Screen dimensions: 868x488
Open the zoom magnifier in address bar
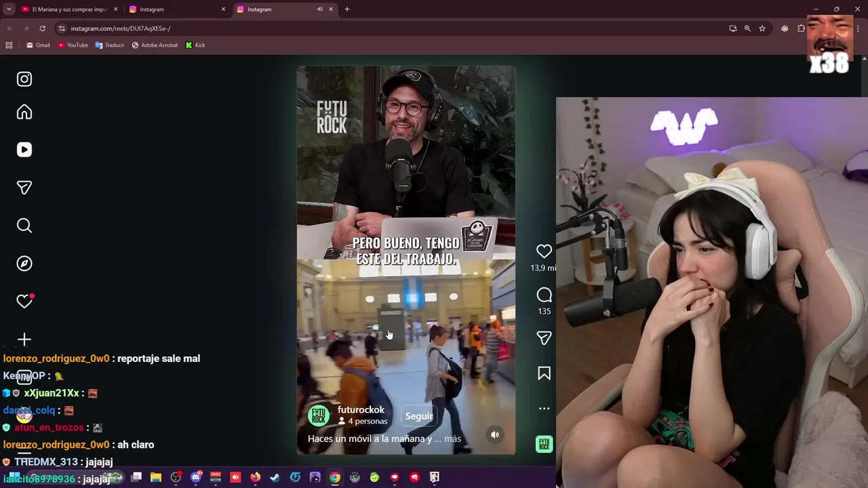(747, 28)
